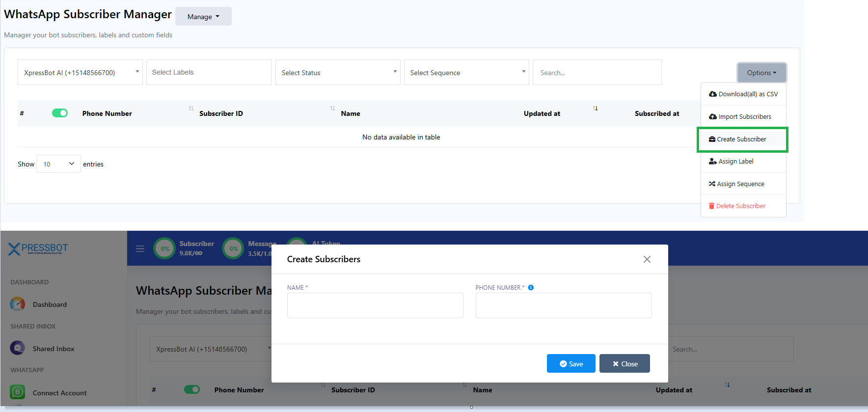Expand the Select Status dropdown
Viewport: 868px width, 412px height.
(338, 73)
